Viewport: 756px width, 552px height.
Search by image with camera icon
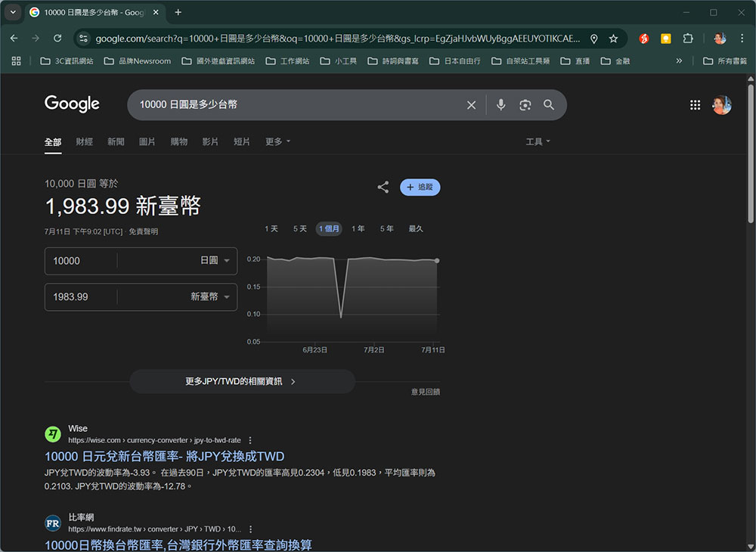(525, 104)
